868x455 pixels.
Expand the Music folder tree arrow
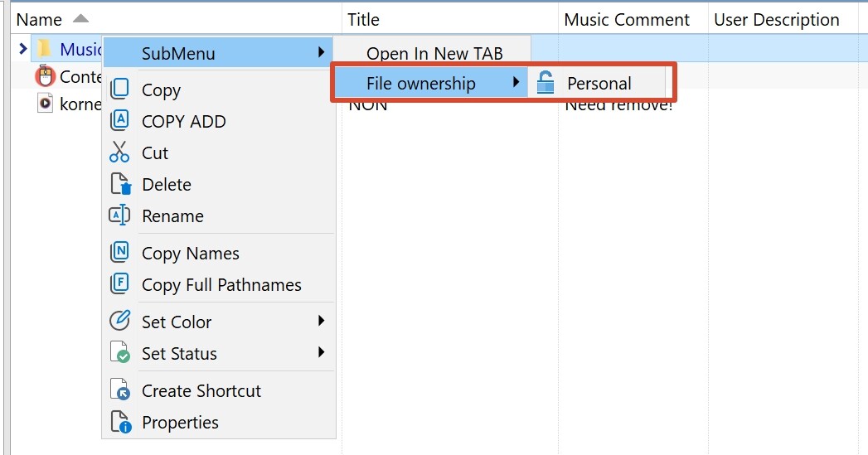(22, 49)
